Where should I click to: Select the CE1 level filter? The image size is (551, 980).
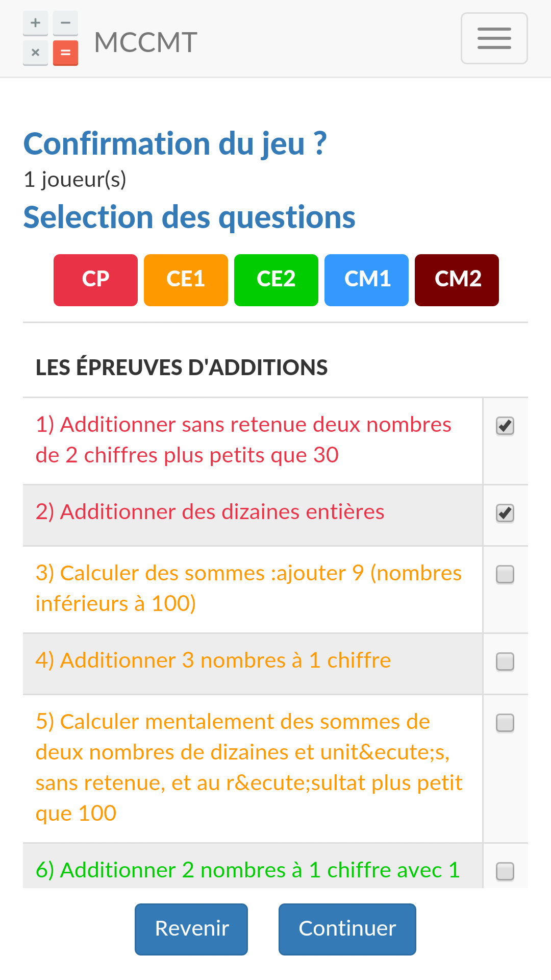click(x=186, y=280)
